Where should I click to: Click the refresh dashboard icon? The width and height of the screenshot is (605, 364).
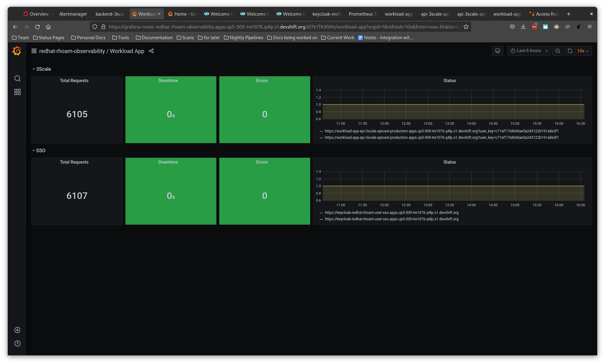coord(570,51)
